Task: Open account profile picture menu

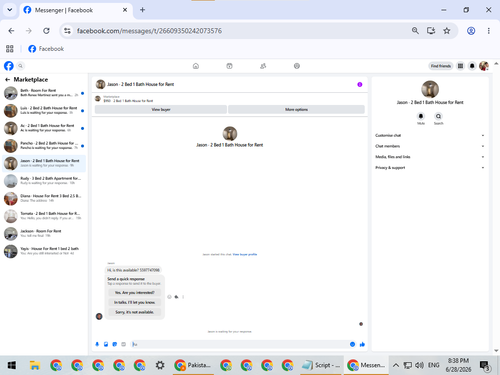Action: [484, 66]
